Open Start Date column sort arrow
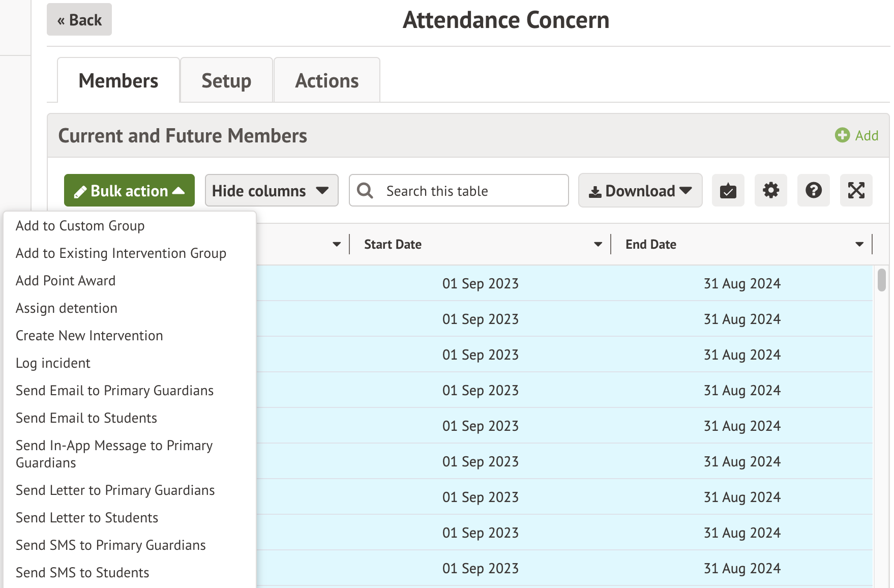 click(598, 245)
